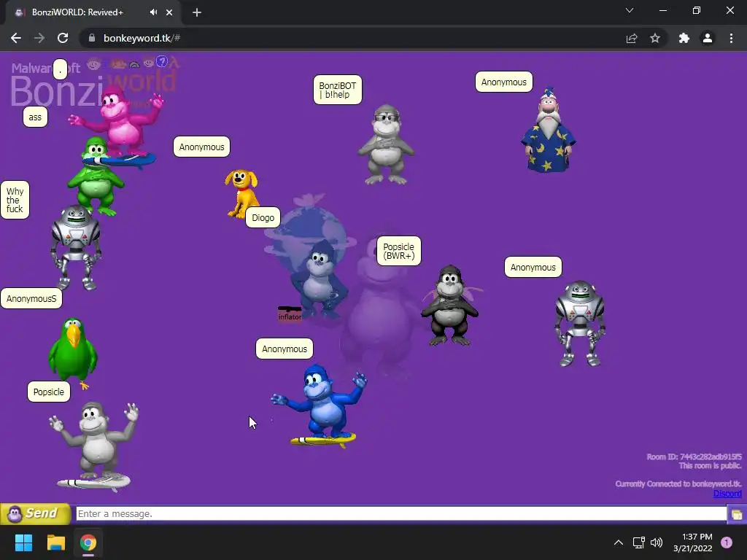Click the Room ID text
This screenshot has height=560, width=747.
point(694,456)
